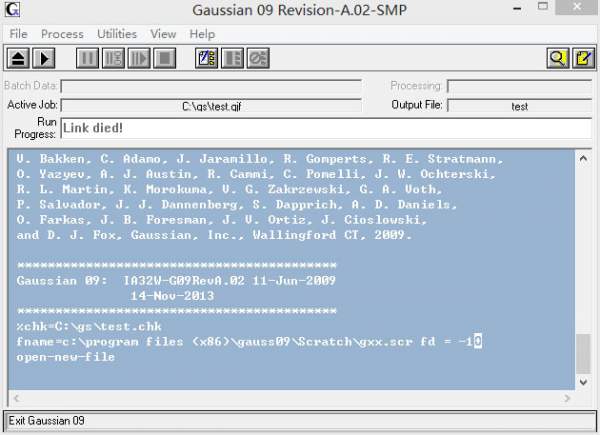Resume the paused process icon

[x=139, y=59]
